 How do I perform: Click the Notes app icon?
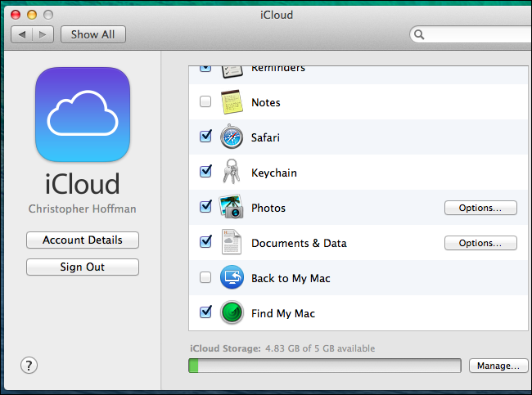(x=232, y=101)
